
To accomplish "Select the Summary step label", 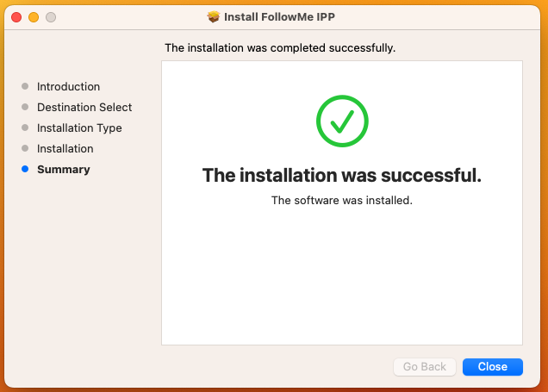I will click(x=64, y=170).
